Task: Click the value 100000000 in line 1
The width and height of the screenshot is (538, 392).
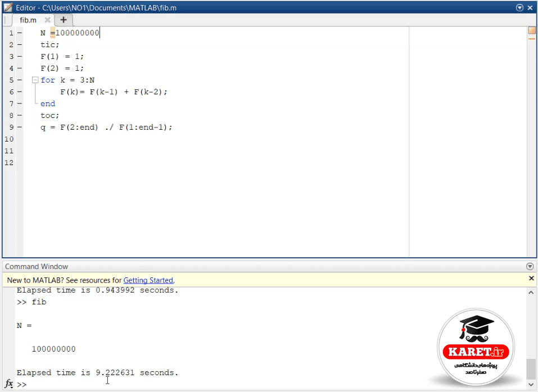Action: pyautogui.click(x=77, y=33)
